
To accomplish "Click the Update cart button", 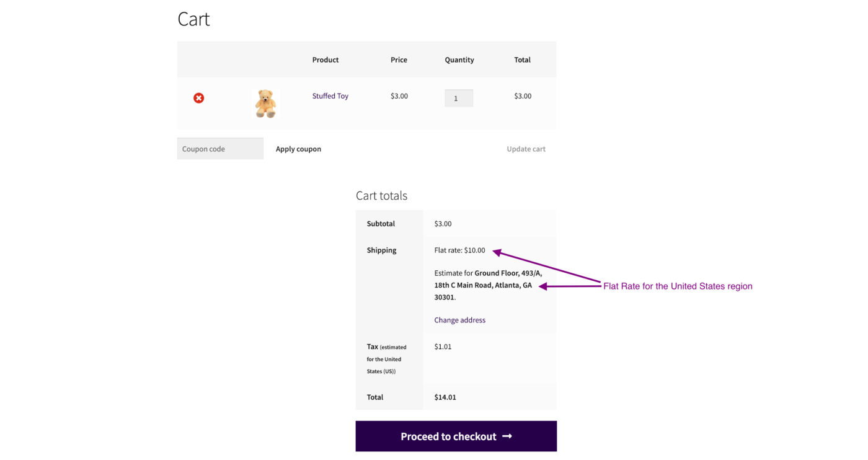I will [x=526, y=149].
